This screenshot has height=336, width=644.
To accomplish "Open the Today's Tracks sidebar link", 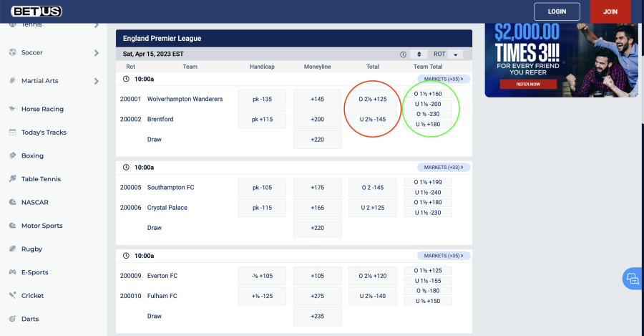I will coord(44,133).
